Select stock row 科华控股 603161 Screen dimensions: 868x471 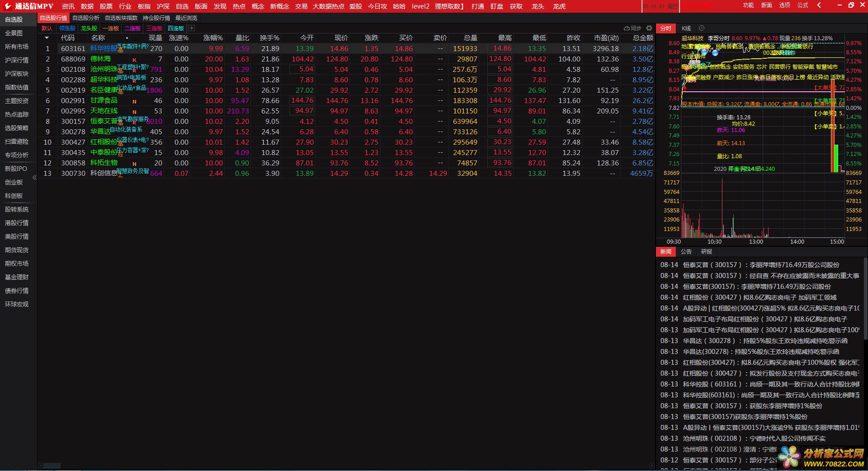pos(346,48)
